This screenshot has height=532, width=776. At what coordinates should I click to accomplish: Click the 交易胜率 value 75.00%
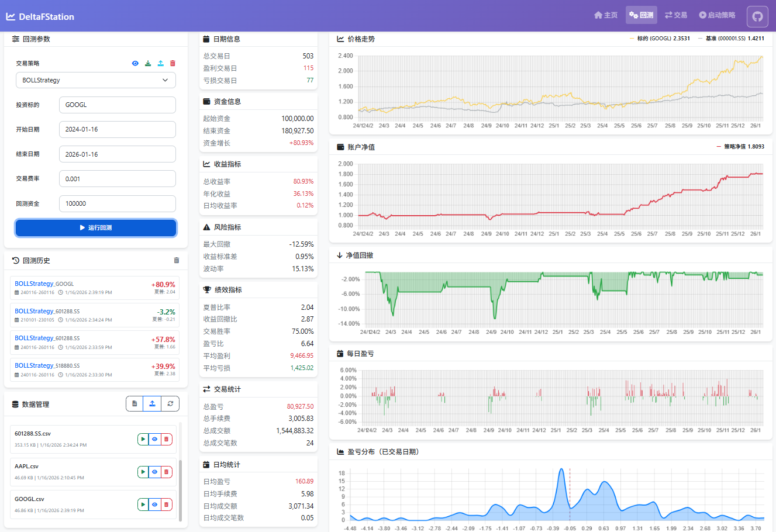point(303,331)
